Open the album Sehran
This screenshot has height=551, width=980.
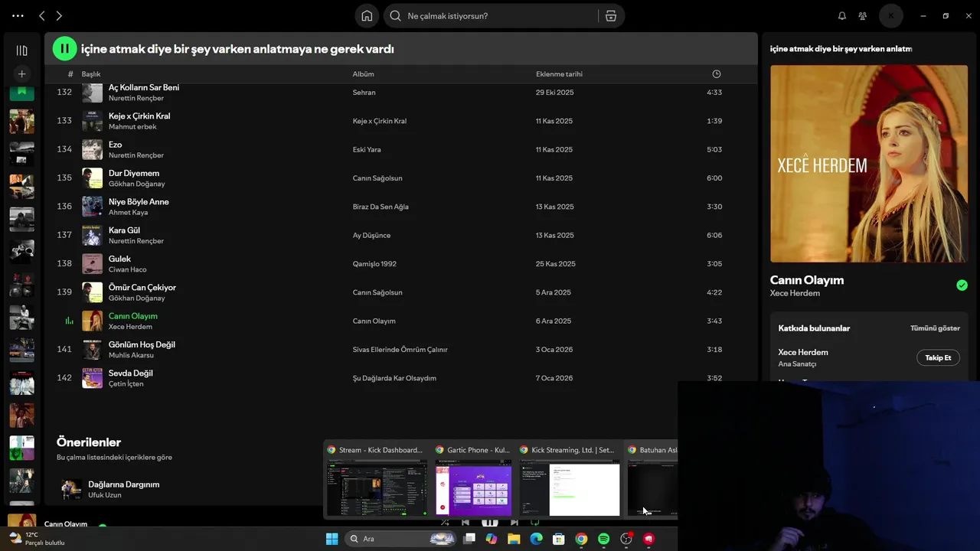(364, 93)
